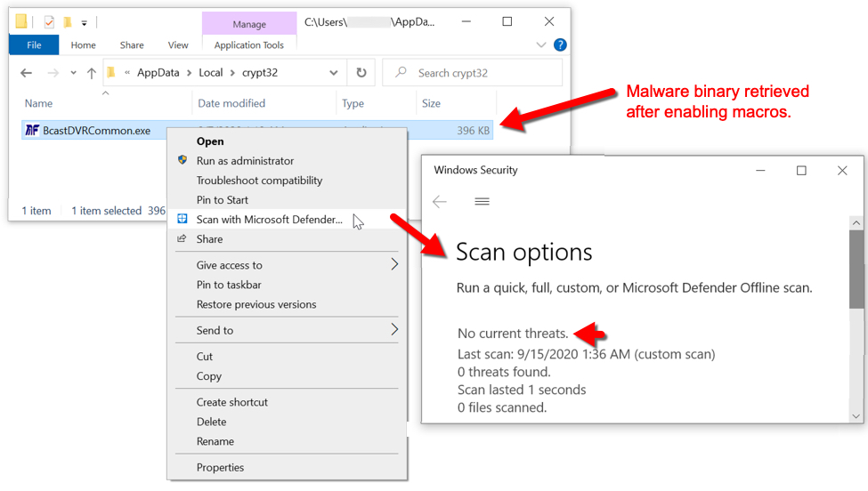
Task: Click the New Folder quick-access icon
Action: point(68,22)
